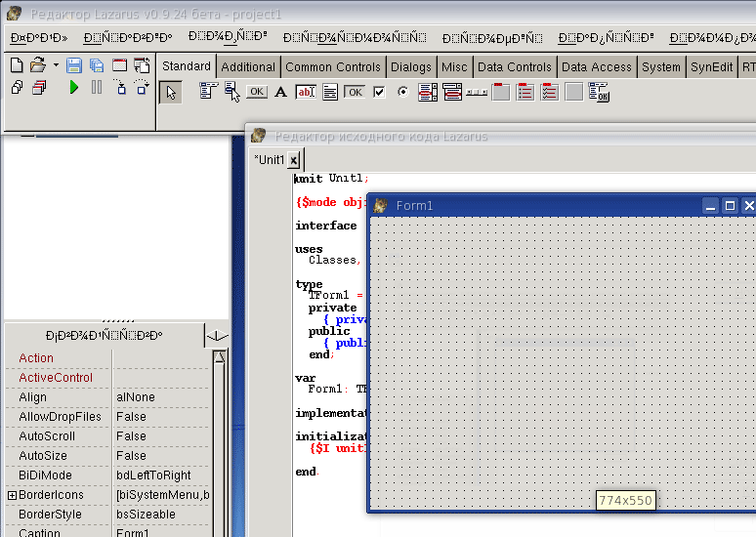This screenshot has height=537, width=756.
Task: Click the Save All icon
Action: [x=97, y=65]
